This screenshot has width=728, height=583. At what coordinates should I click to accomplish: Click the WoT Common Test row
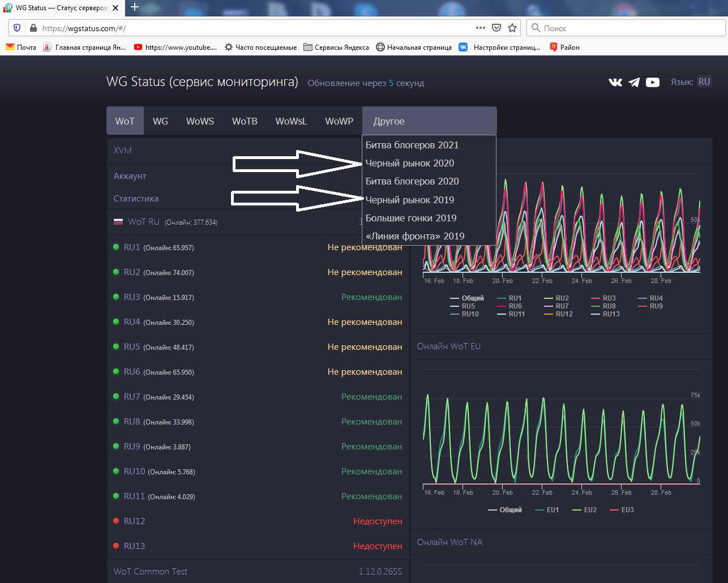pyautogui.click(x=258, y=571)
